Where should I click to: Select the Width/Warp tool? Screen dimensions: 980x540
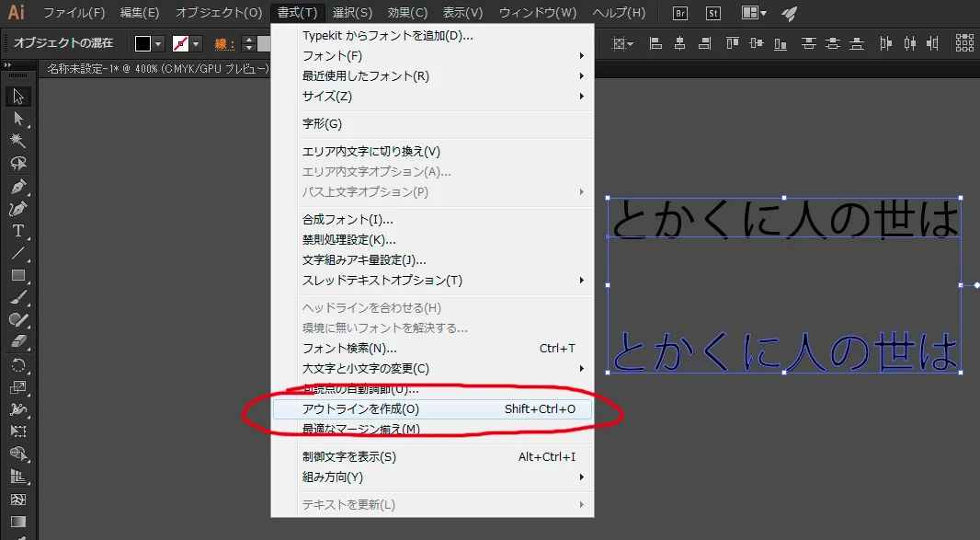point(18,410)
